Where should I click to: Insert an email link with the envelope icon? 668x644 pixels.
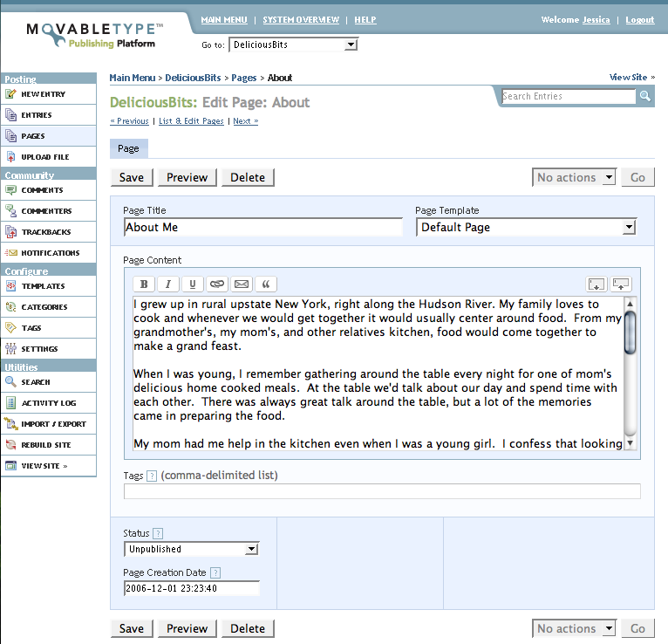242,284
